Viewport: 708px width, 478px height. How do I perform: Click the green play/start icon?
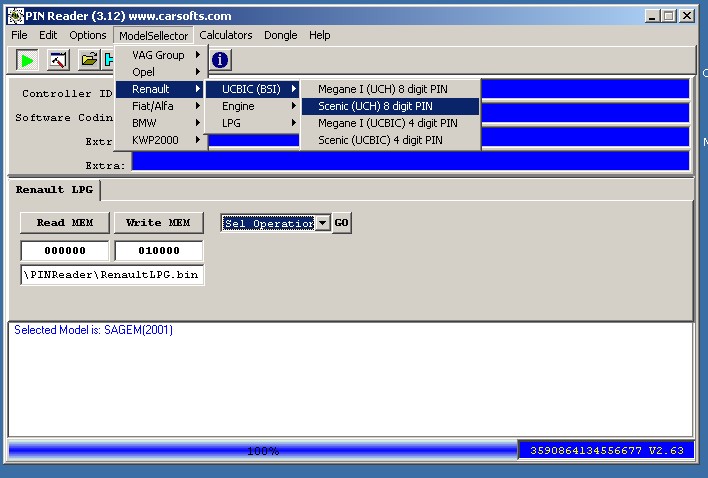28,61
